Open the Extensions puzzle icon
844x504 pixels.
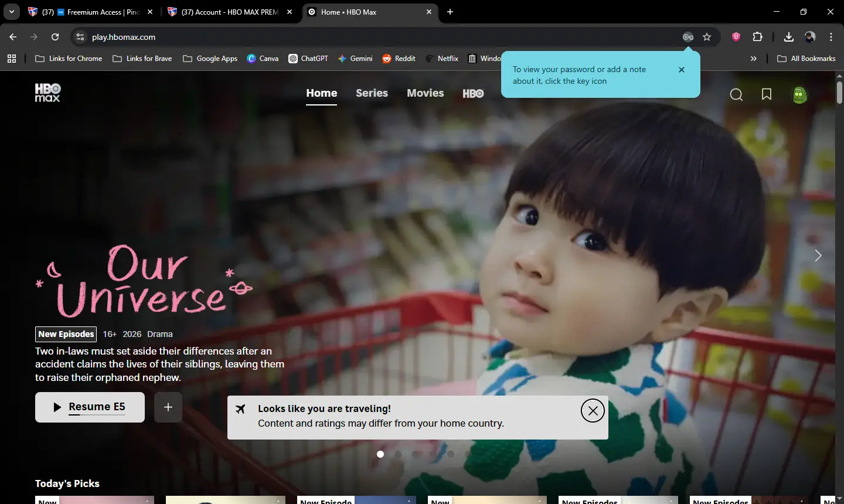click(x=758, y=37)
